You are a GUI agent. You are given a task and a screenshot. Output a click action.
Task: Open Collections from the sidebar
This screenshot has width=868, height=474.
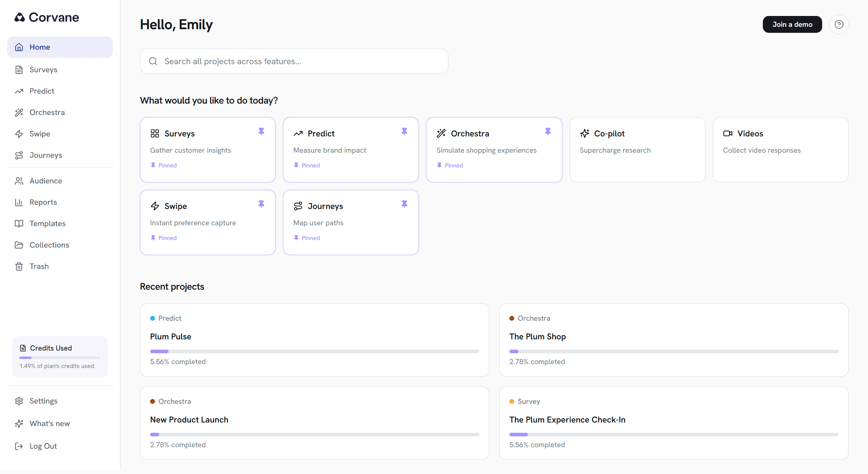tap(49, 245)
